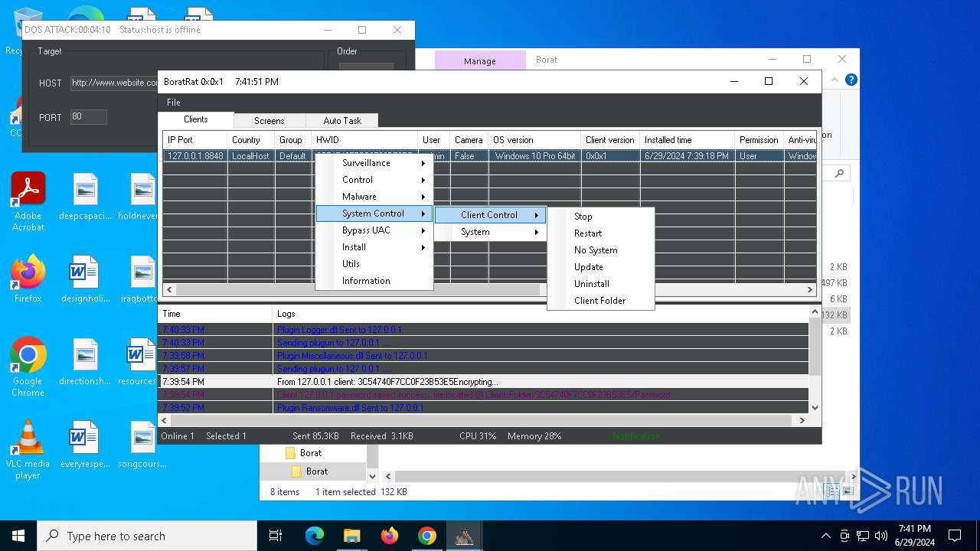Select Update in Client Control submenu
Image resolution: width=980 pixels, height=551 pixels.
click(x=601, y=267)
